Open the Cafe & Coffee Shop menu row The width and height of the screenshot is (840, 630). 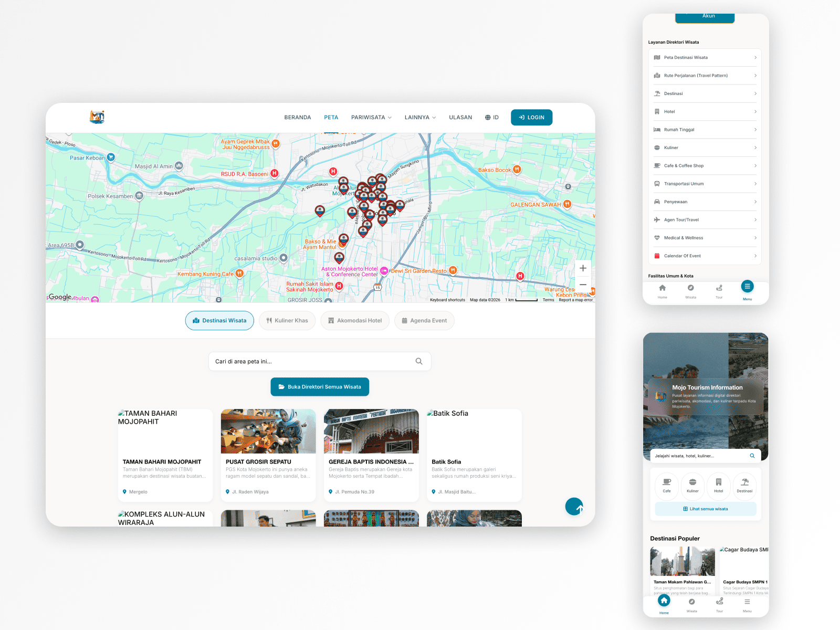point(705,166)
